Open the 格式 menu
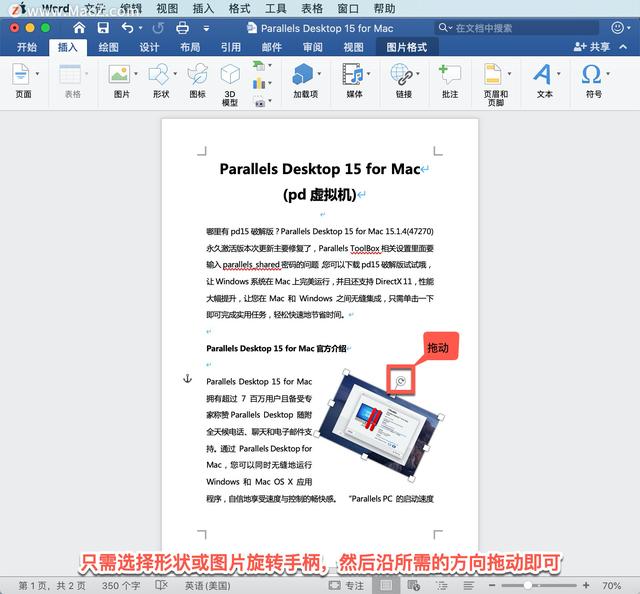The image size is (640, 594). pos(239,8)
